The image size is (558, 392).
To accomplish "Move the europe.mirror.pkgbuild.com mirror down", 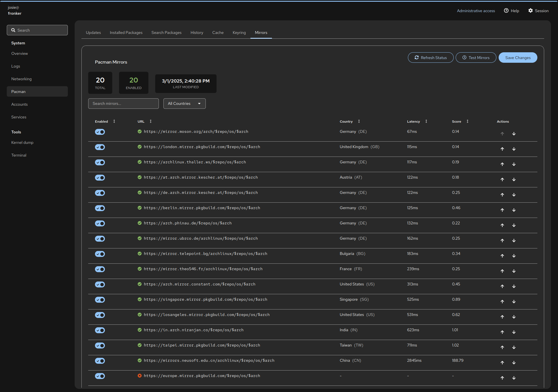I will [x=514, y=378].
